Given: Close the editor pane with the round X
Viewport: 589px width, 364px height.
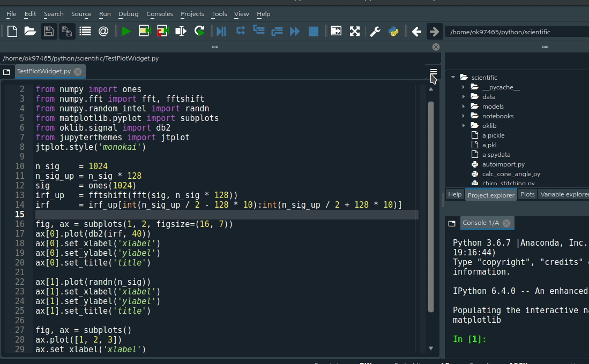Looking at the screenshot, I should pos(436,47).
